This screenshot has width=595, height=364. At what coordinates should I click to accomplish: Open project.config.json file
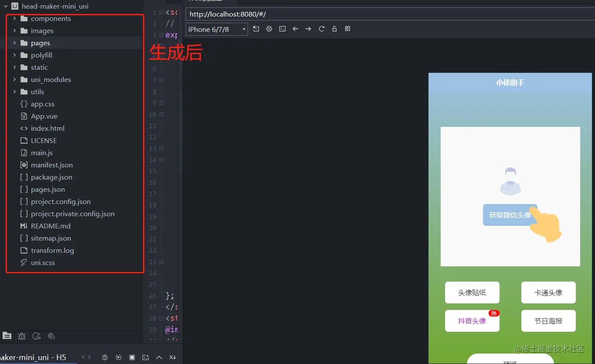click(61, 202)
